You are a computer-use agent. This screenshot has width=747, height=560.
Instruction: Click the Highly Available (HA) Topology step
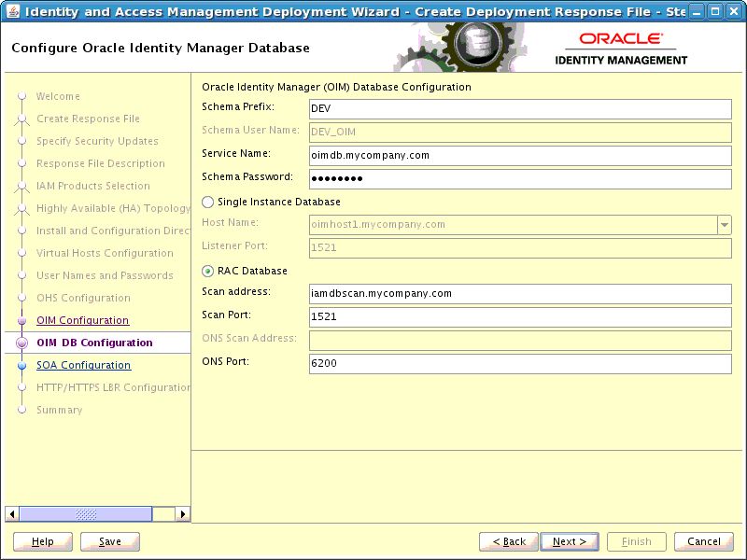(x=113, y=208)
